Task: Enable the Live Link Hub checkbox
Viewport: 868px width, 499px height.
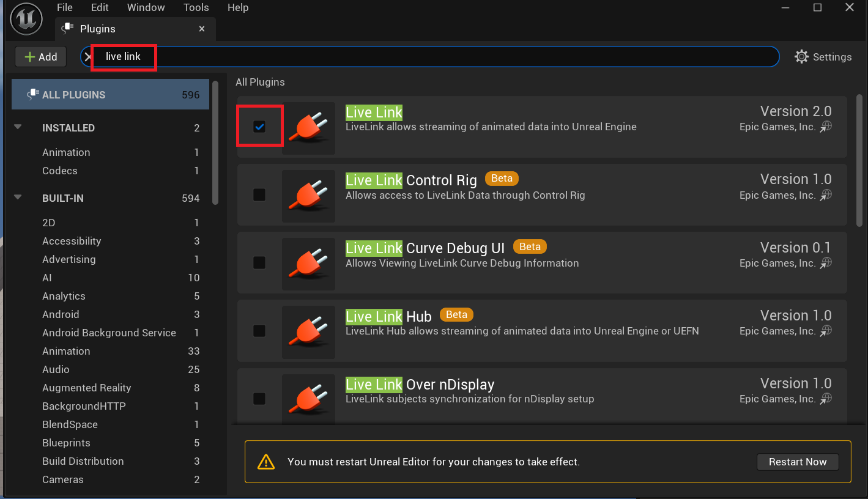Action: tap(259, 331)
